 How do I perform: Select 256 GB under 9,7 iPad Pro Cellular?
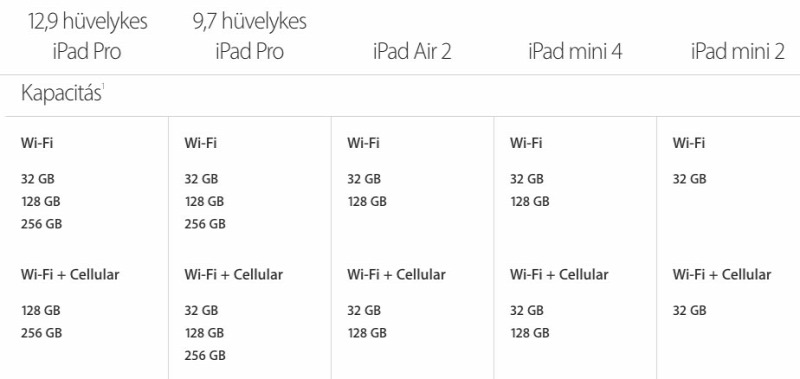[205, 355]
